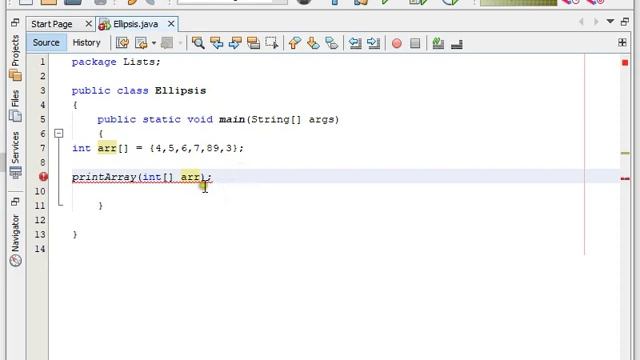Open the Start Page tab

tap(52, 24)
